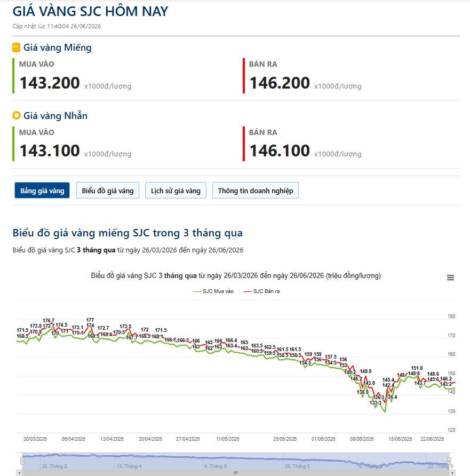Grab the left navigator range handle
The image size is (470, 476).
(x=22, y=461)
